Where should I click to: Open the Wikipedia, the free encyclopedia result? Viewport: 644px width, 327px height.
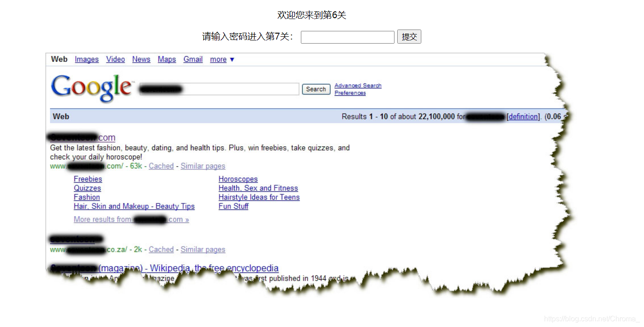165,268
